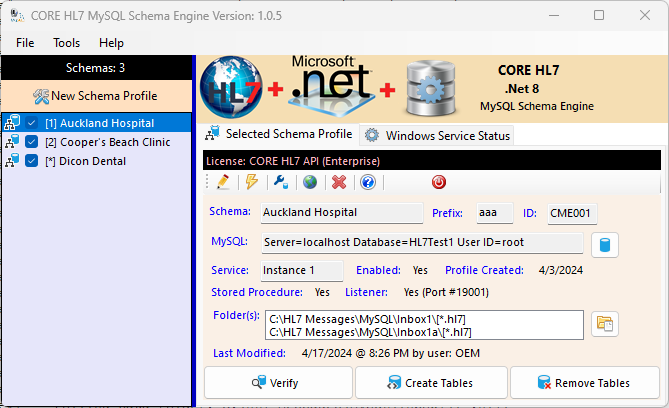Close the CORE HL7 window

click(x=645, y=15)
